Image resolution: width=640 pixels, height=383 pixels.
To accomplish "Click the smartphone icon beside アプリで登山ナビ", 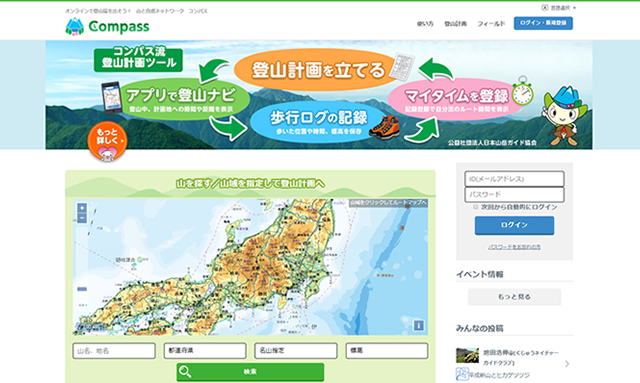I will [111, 98].
